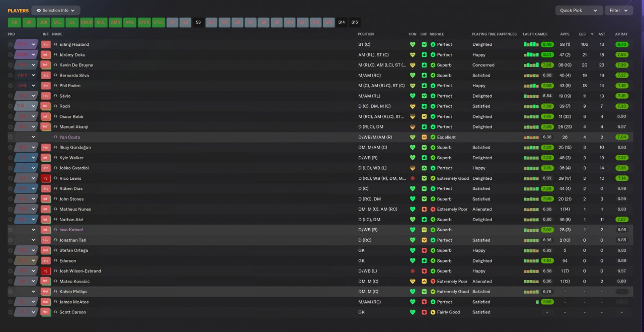Click Scott Carson's yellow morale icon
Screen dimensions: 644x332
pyautogui.click(x=433, y=312)
